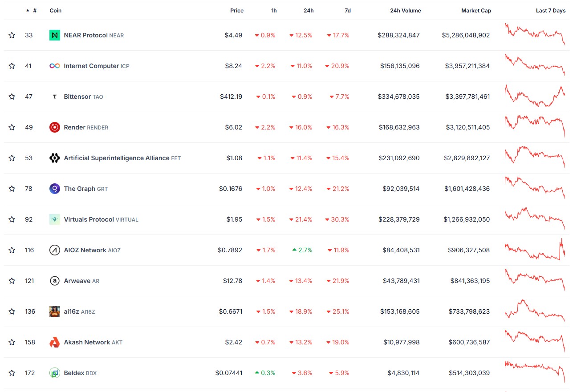
Task: Open AIOZ Network 7-day sparkline chart
Action: (x=535, y=249)
